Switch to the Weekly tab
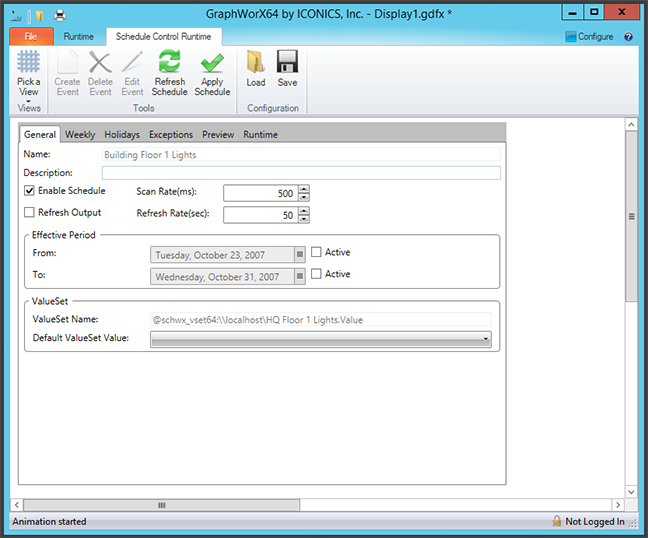 (80, 134)
